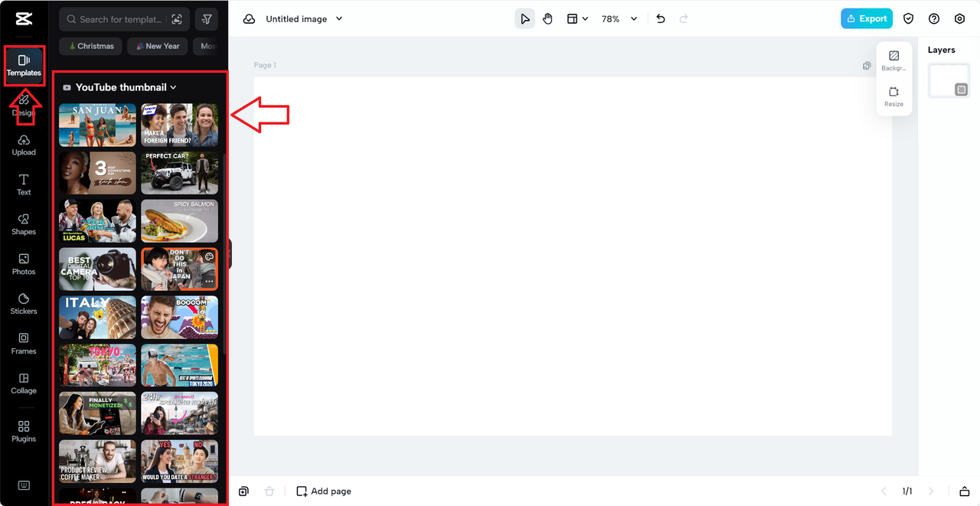This screenshot has height=506, width=980.
Task: Click Add page button
Action: 324,491
